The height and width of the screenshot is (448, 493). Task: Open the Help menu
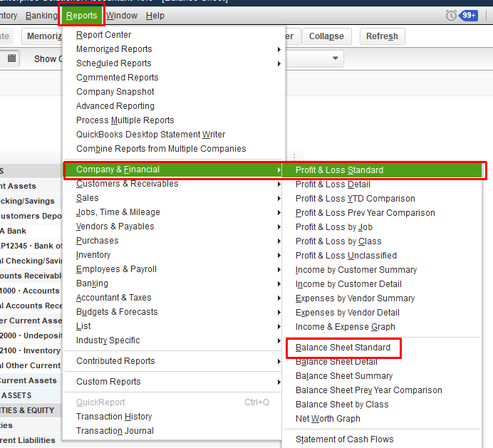click(x=155, y=16)
